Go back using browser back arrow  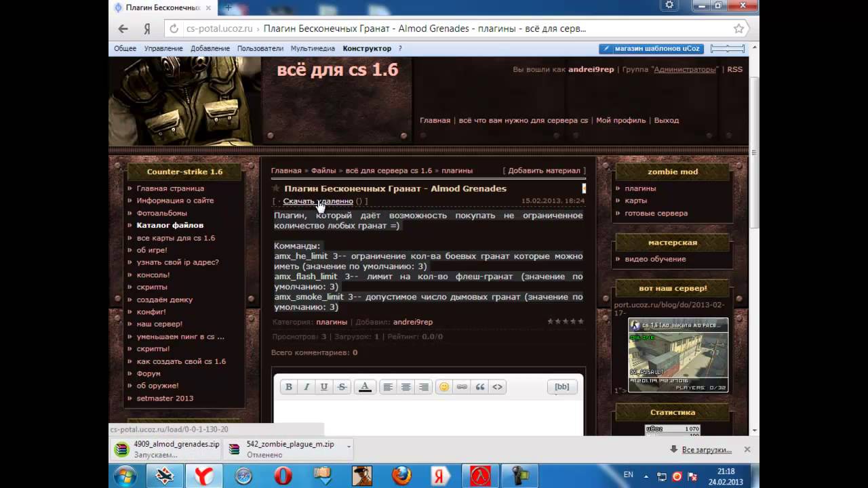[x=123, y=28]
